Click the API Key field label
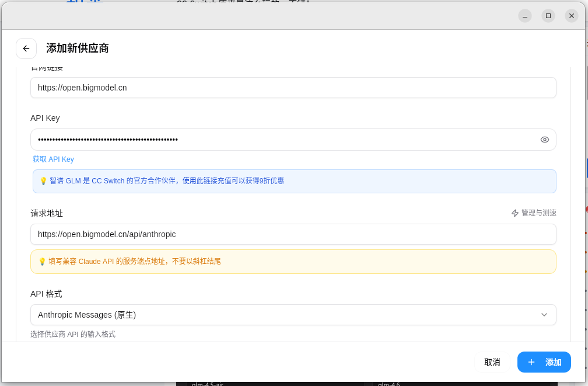This screenshot has height=386, width=588. [x=45, y=118]
